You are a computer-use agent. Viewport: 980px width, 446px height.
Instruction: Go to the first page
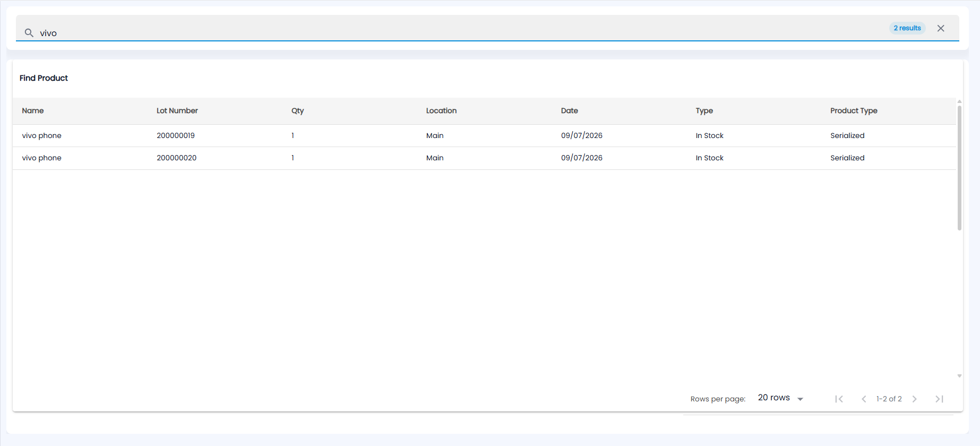tap(839, 399)
